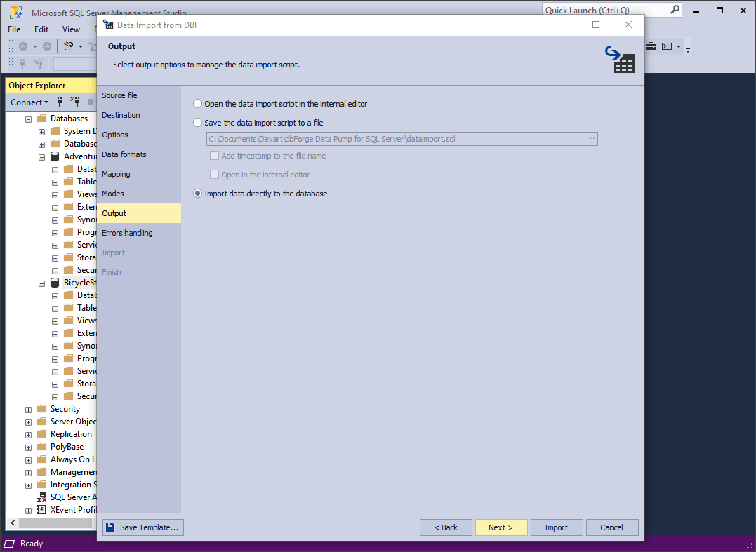This screenshot has width=756, height=552.
Task: Click the Connect Object Explorer plug icon
Action: (60, 102)
